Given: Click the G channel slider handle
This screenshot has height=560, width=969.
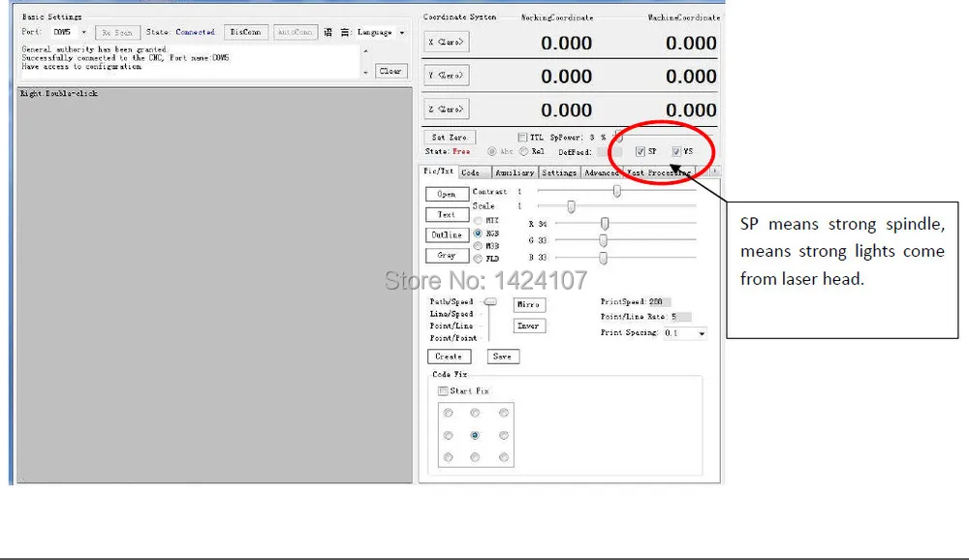Looking at the screenshot, I should [x=603, y=240].
